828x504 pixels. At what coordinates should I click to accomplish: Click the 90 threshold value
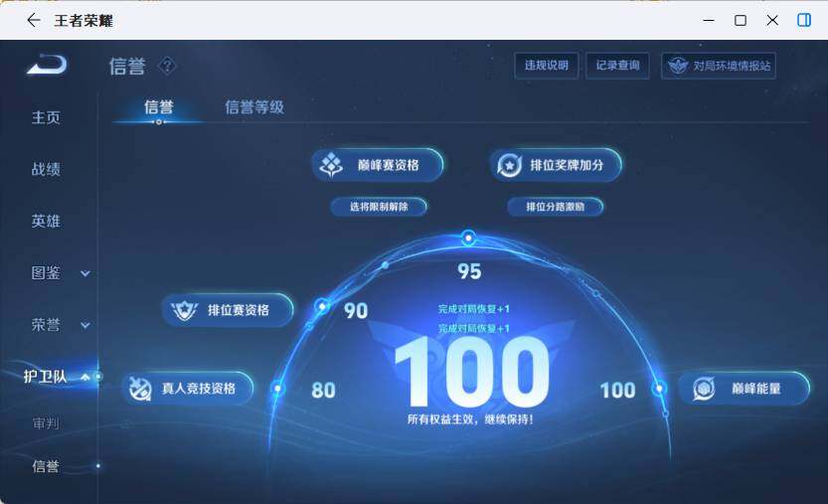[x=356, y=310]
